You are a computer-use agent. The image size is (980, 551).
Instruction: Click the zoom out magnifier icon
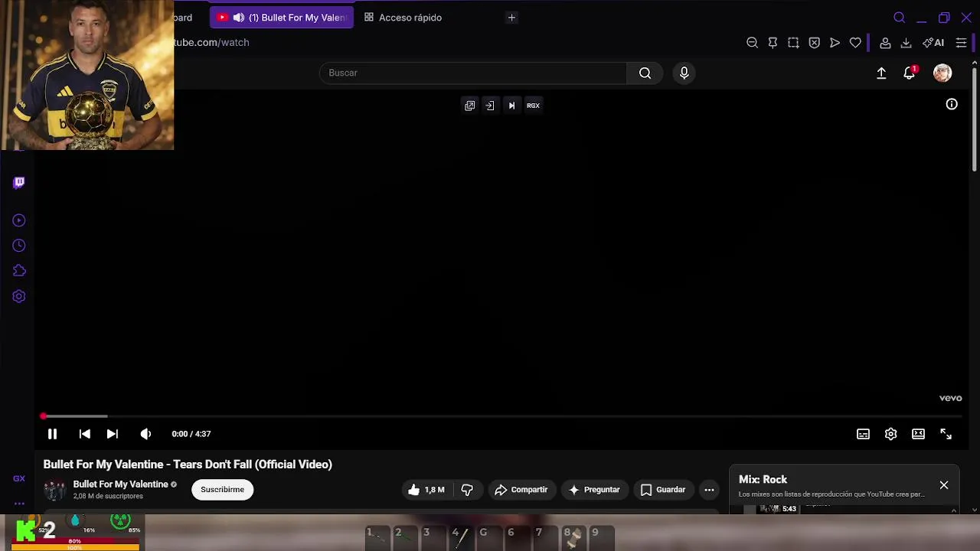pos(752,43)
